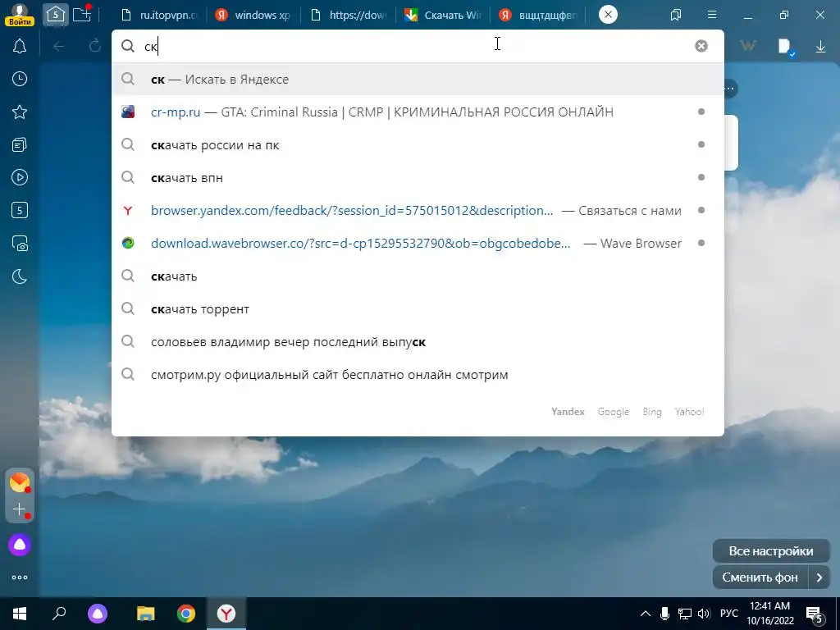Switch to the https://dow tab
This screenshot has height=630, width=840.
(348, 15)
